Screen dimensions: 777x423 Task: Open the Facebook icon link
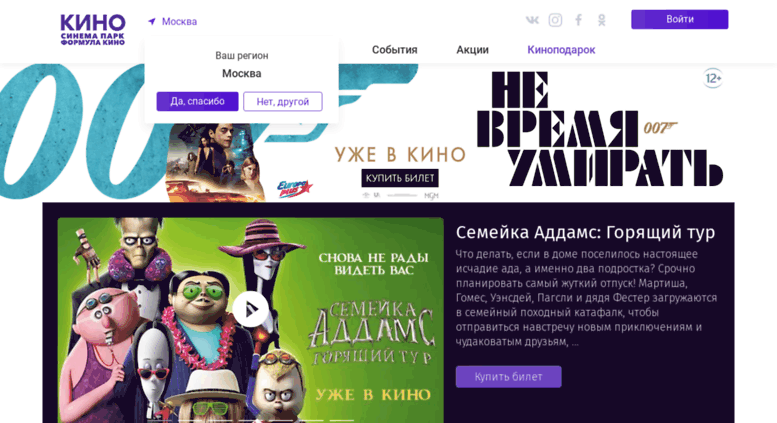pyautogui.click(x=578, y=20)
